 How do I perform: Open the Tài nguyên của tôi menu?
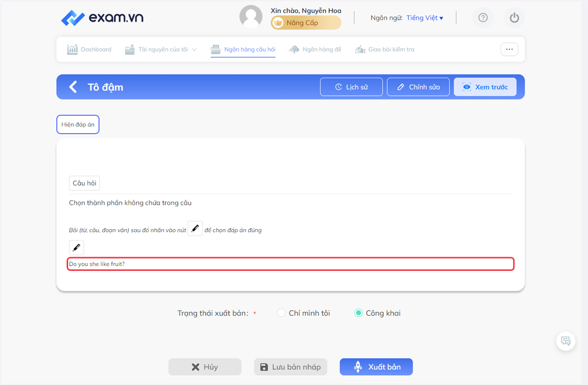click(x=160, y=49)
